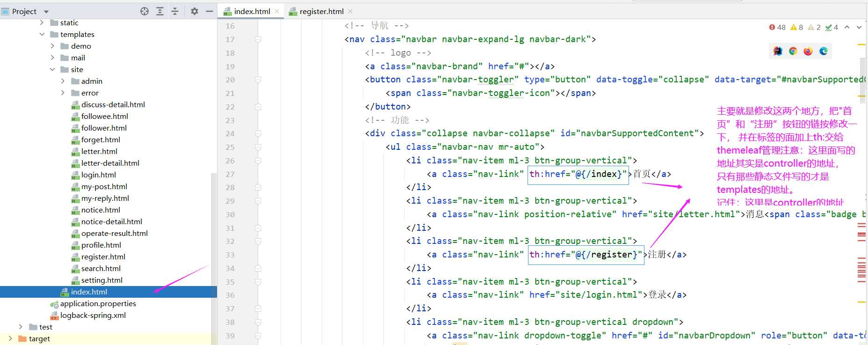Click line number 27 in gutter

pyautogui.click(x=230, y=174)
